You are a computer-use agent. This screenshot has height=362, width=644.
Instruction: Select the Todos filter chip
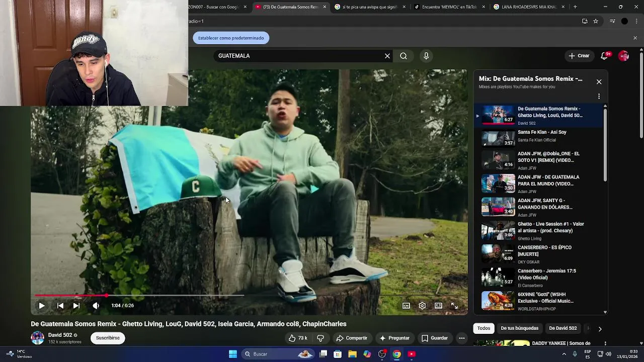coord(484,328)
